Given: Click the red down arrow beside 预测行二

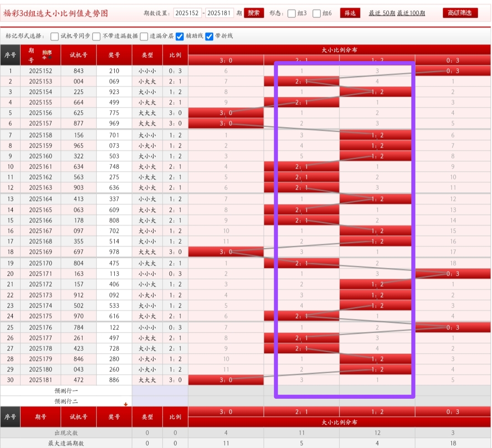Looking at the screenshot, I should 126,404.
